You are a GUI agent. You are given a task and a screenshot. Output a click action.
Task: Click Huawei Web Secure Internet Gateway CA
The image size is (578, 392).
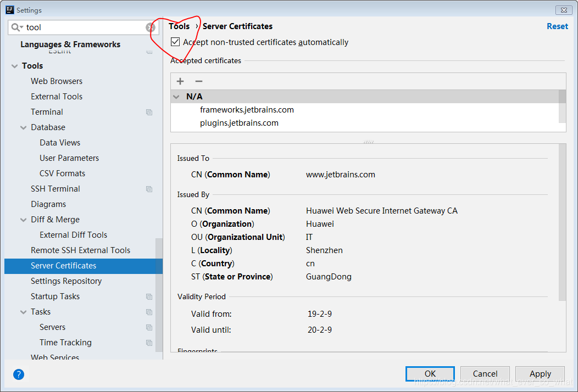(x=381, y=211)
